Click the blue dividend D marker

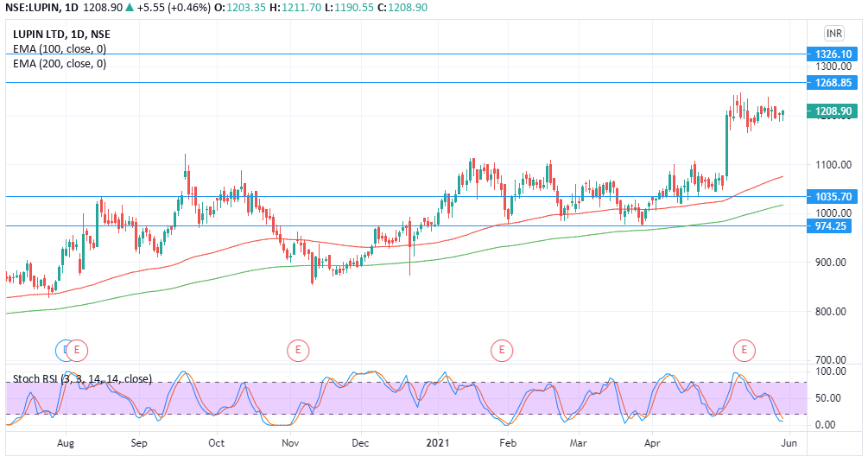[x=62, y=350]
